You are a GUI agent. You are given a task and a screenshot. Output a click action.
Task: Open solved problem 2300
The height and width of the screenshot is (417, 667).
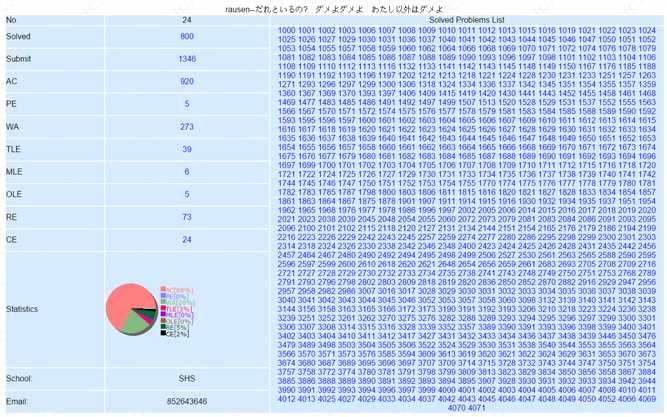point(607,237)
